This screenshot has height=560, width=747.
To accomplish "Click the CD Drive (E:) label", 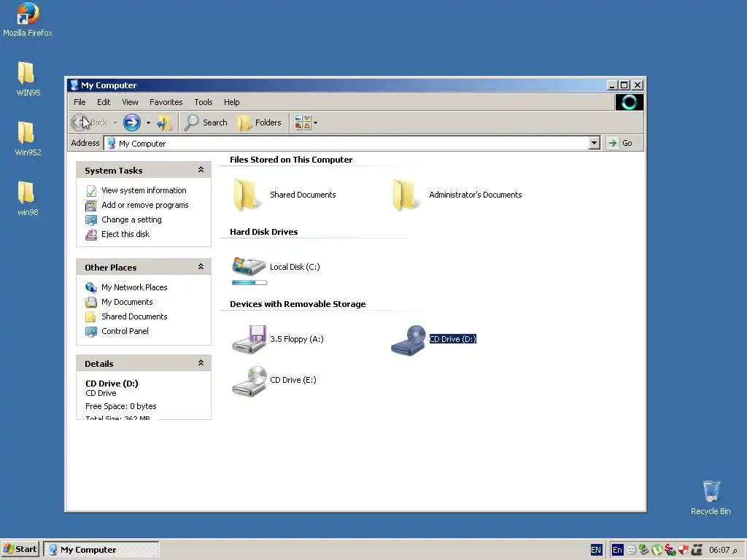I will point(293,380).
